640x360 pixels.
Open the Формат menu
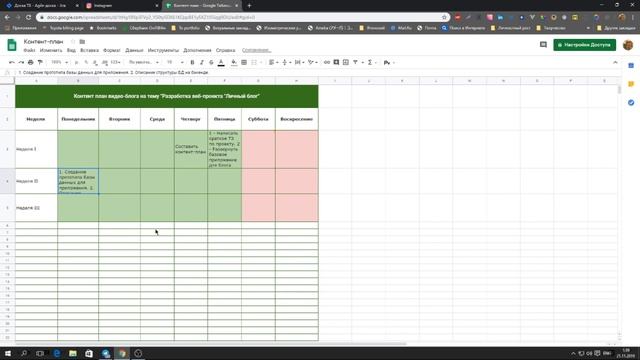tap(112, 50)
